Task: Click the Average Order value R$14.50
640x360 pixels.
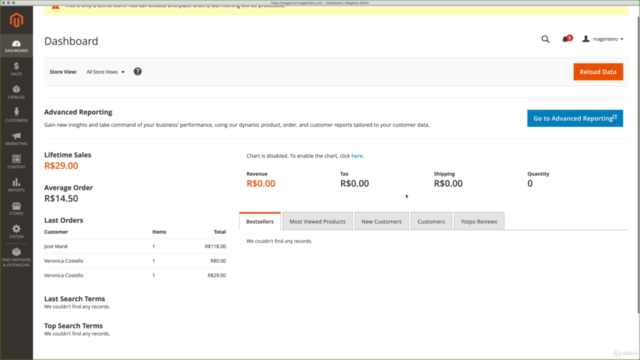Action: 61,198
